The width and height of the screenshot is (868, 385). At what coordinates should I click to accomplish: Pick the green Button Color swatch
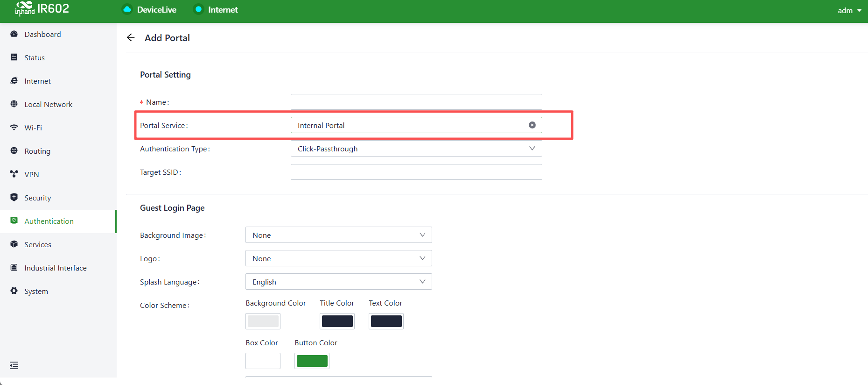[312, 361]
